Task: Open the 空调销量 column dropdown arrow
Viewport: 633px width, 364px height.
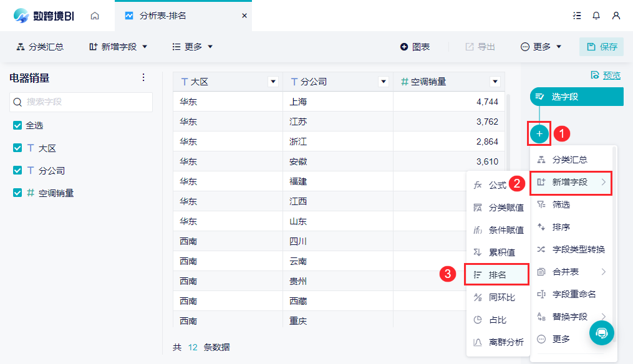Action: [495, 82]
